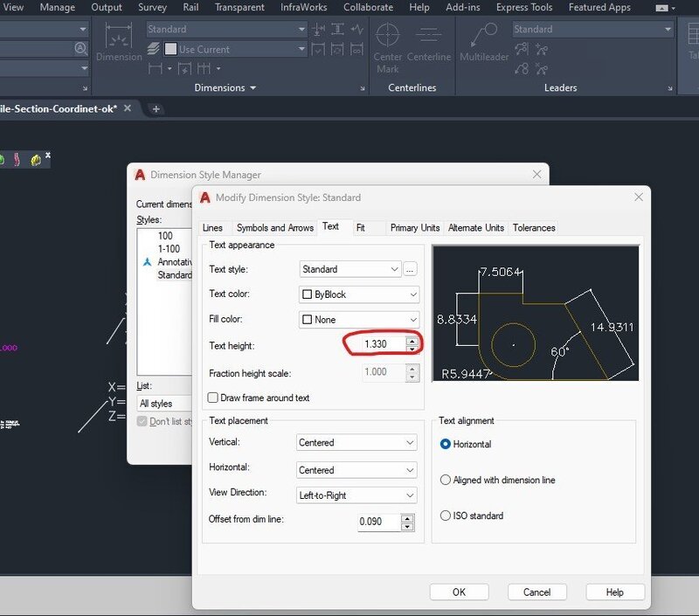Click the new drawing tab plus icon
Viewport: 699px width, 616px height.
[156, 108]
